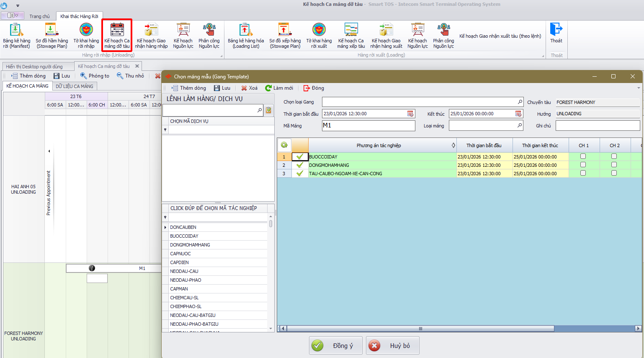Open calendar picker for Thời gian bắt đầu
This screenshot has width=644, height=358.
click(410, 114)
